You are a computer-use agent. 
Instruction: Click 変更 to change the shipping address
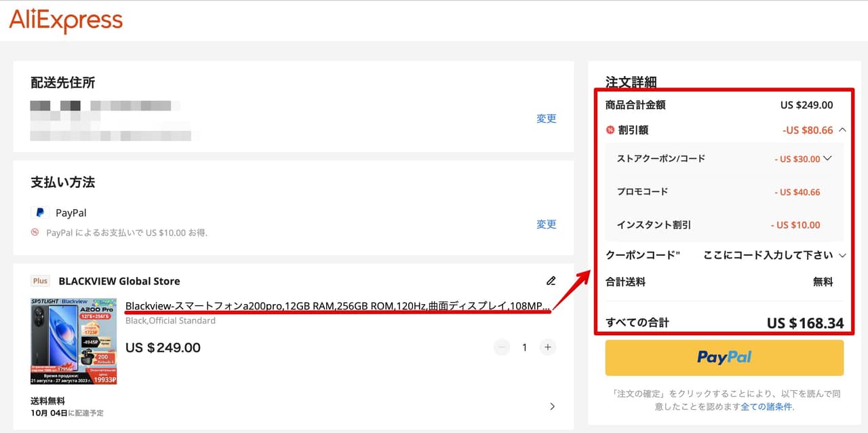546,119
